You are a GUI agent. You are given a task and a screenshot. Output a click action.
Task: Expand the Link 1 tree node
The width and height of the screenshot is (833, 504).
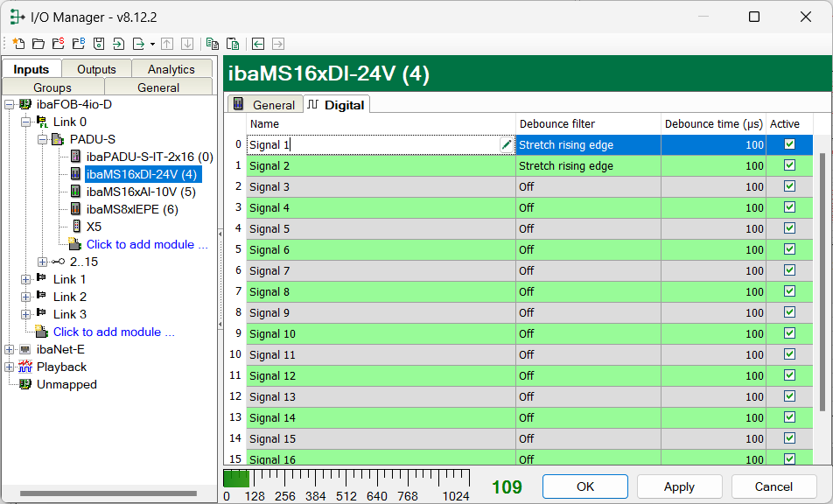pos(26,279)
